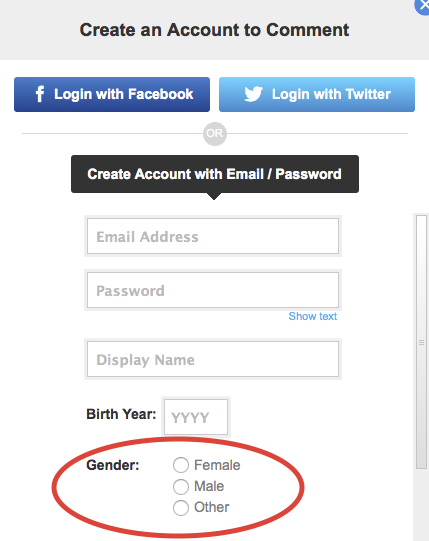Reveal password with the Show text link
The image size is (429, 541).
(313, 316)
